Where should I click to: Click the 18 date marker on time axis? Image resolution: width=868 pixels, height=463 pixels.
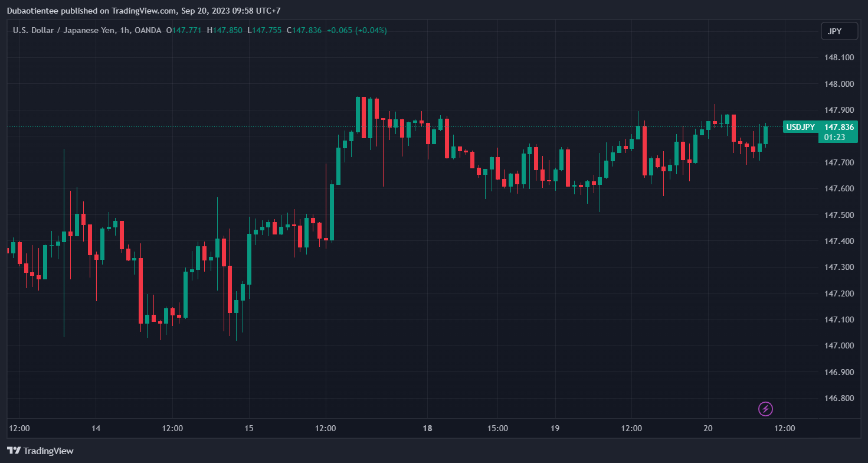[428, 428]
